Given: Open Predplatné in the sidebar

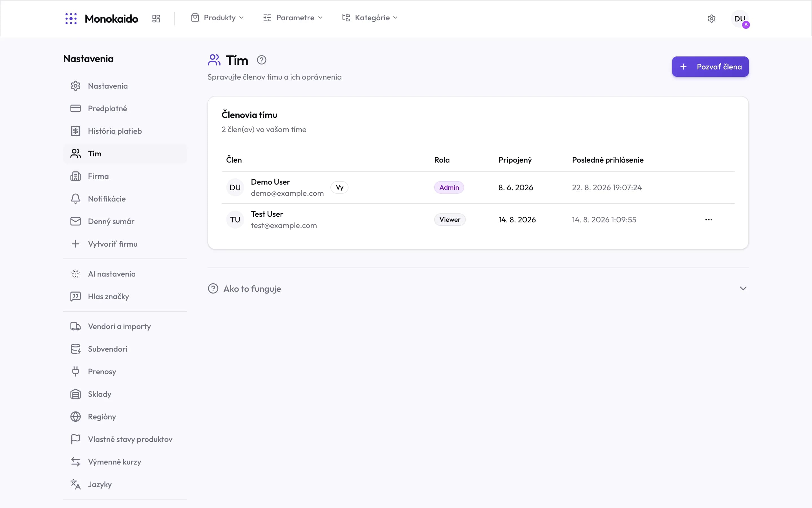Looking at the screenshot, I should coord(125,109).
